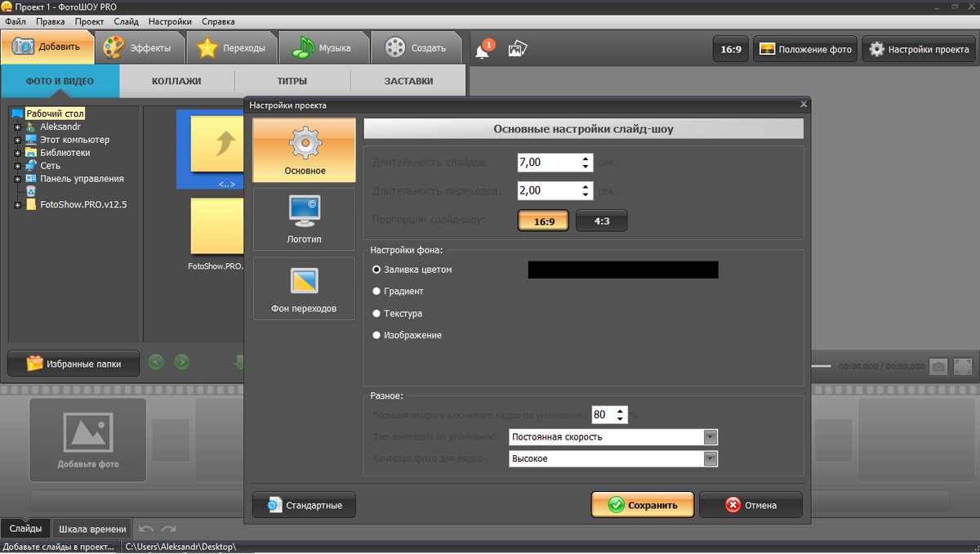980x554 pixels.
Task: Open the Слайд menu
Action: 126,21
